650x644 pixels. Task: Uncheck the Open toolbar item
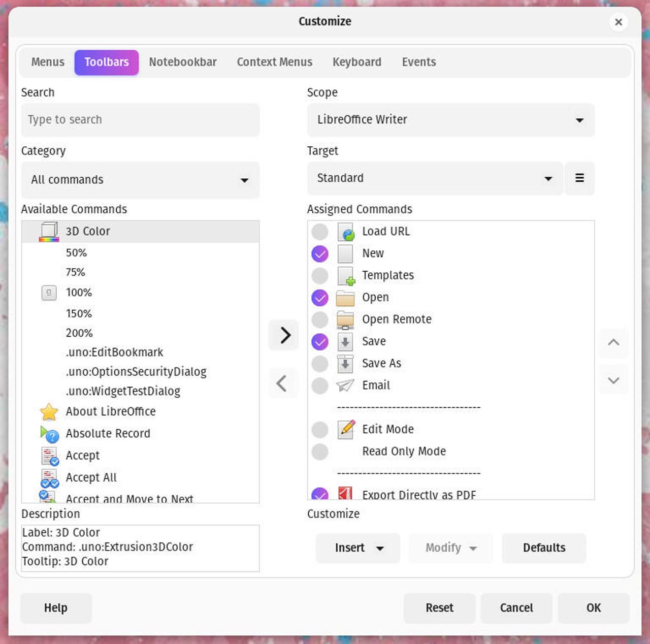(320, 298)
